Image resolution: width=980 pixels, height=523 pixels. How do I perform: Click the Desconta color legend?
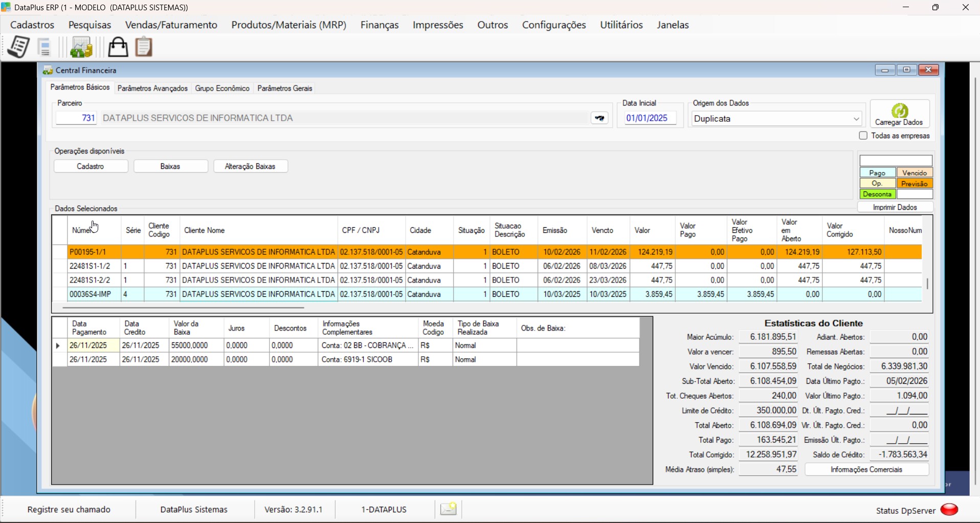click(878, 194)
